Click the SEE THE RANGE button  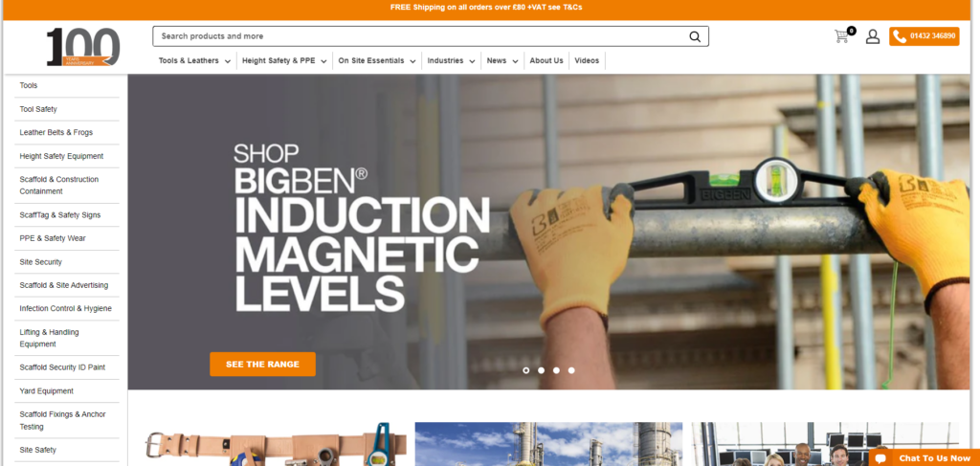tap(262, 365)
